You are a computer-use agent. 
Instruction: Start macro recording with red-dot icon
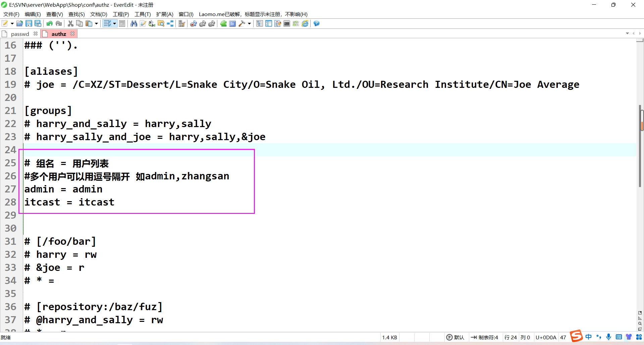tap(194, 23)
